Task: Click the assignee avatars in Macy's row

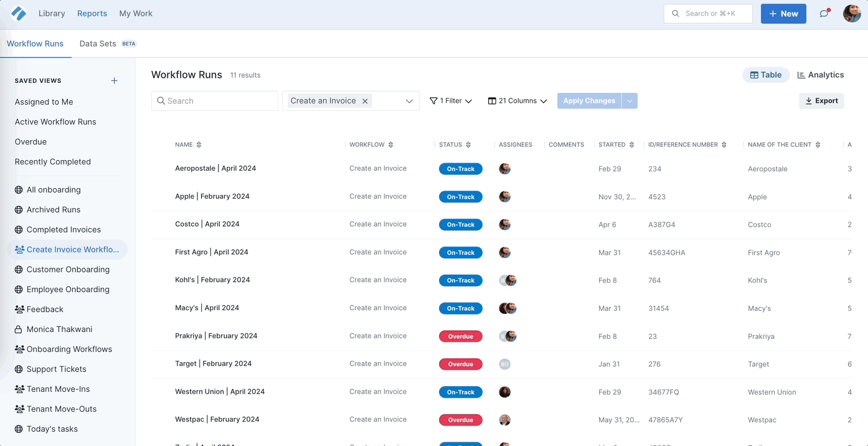Action: (x=507, y=308)
